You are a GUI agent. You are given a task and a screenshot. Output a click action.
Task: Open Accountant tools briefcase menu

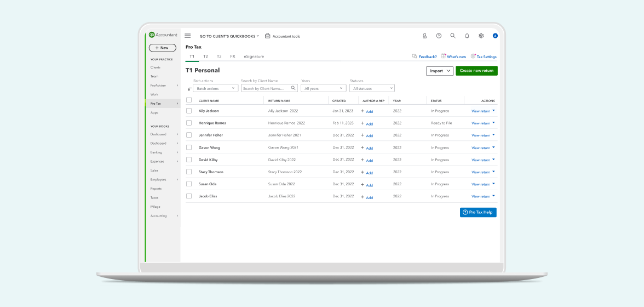click(x=283, y=36)
